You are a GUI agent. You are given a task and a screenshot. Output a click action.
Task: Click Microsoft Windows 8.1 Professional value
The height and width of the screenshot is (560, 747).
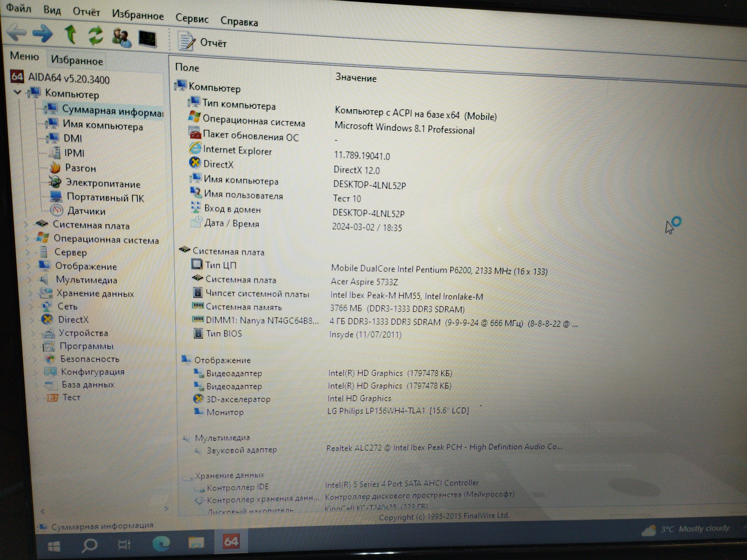click(x=405, y=128)
